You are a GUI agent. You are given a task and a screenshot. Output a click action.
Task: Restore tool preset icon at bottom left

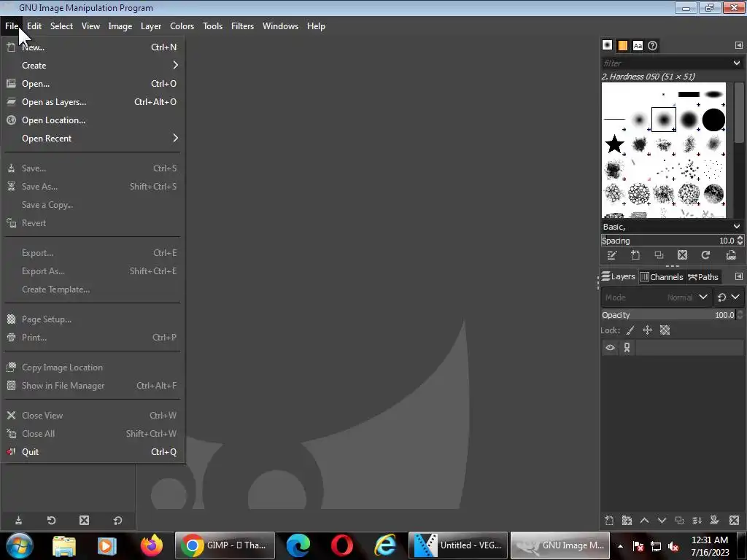coord(52,521)
